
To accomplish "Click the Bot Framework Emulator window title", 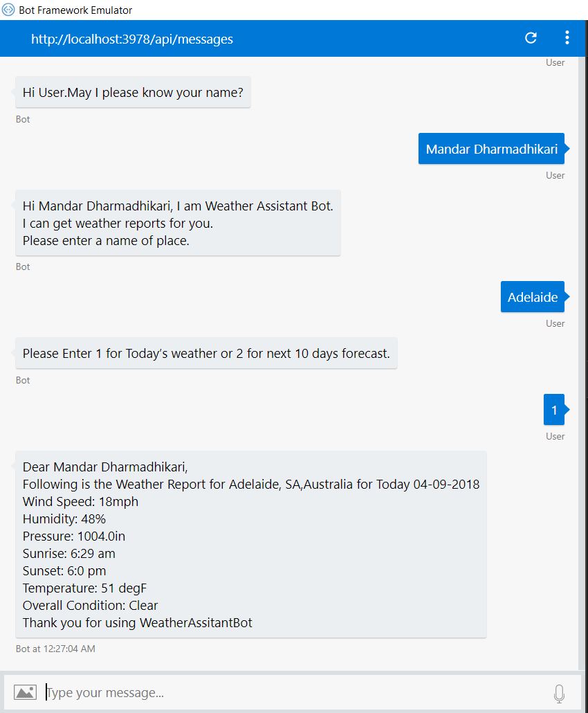I will (75, 10).
